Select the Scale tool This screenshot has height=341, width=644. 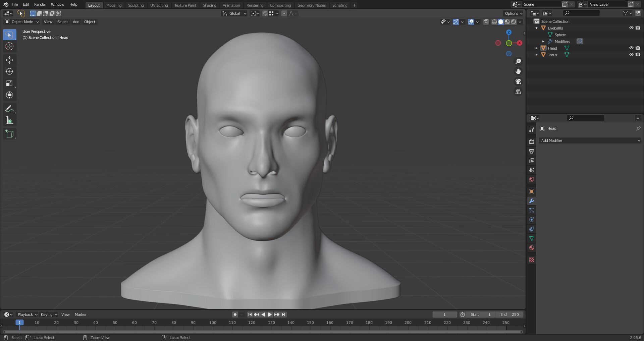9,83
